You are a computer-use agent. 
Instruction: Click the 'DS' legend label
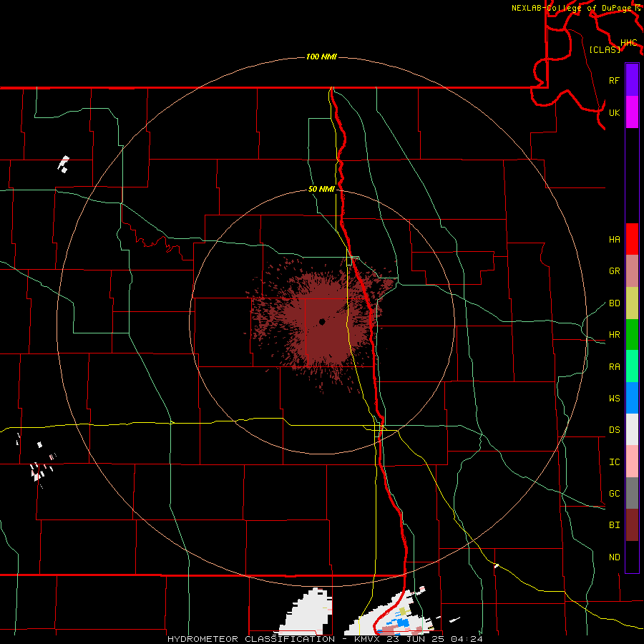(614, 430)
